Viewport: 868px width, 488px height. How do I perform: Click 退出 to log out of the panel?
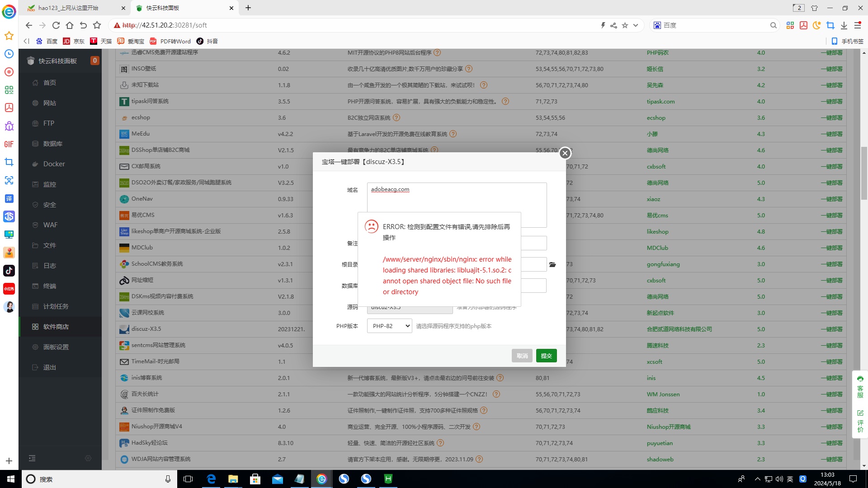point(50,367)
